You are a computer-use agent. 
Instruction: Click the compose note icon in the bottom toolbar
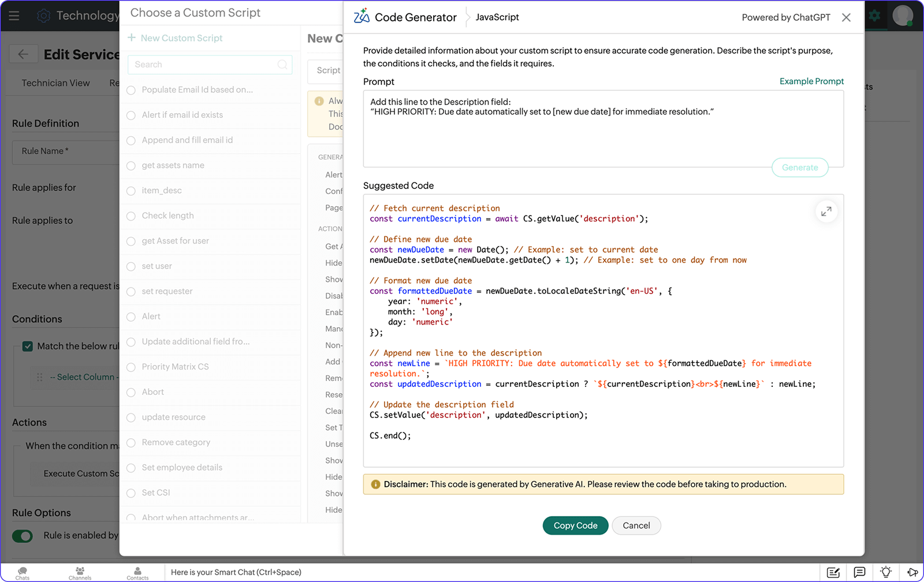(x=833, y=572)
